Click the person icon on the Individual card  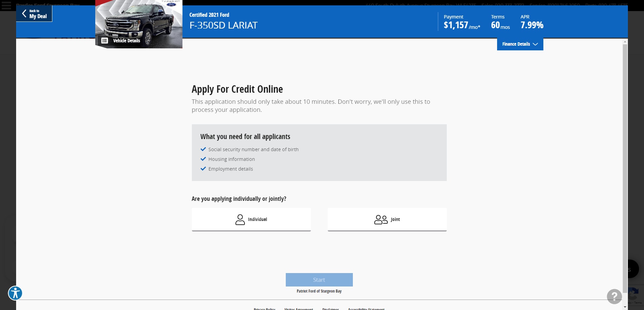(240, 220)
